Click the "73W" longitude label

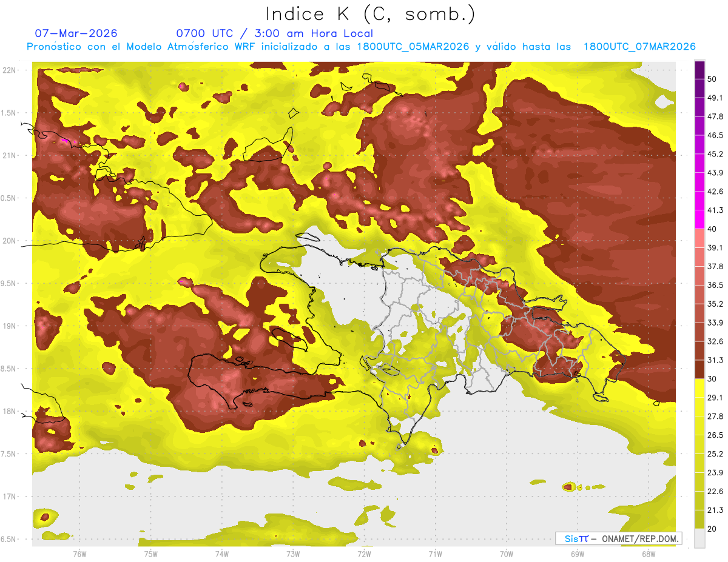tap(293, 553)
